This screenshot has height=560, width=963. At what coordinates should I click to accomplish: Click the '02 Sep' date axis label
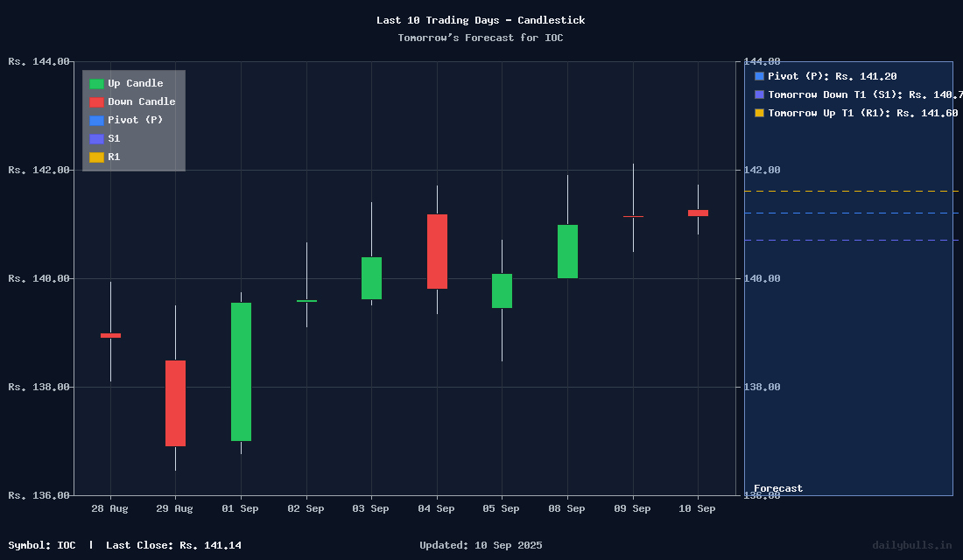[x=306, y=508]
